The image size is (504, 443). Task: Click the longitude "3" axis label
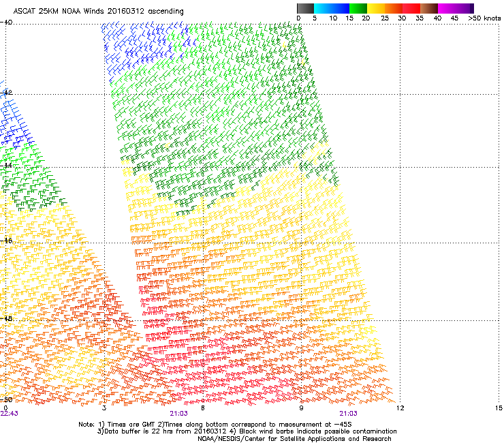click(x=104, y=408)
